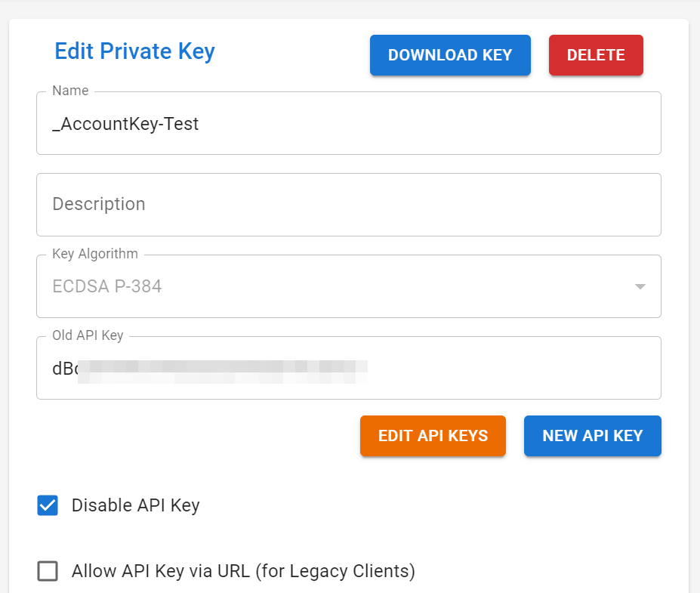Click the Disable API Key label text
Viewport: 700px width, 593px height.
click(x=134, y=505)
